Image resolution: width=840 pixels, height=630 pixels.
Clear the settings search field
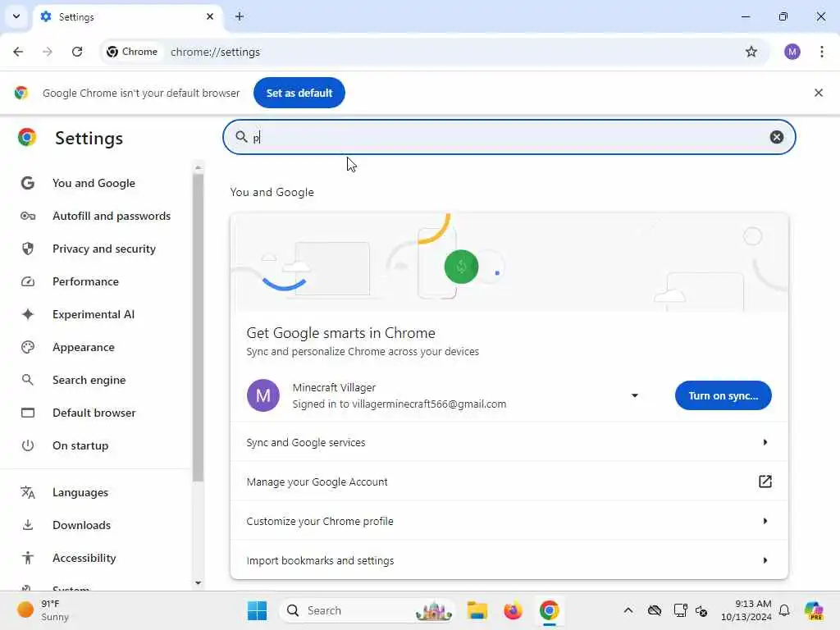pos(776,137)
